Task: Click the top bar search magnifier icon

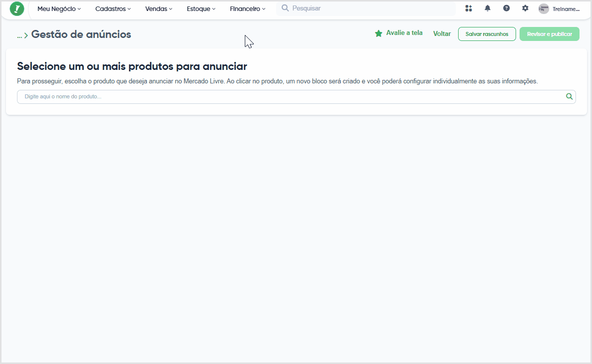Action: [x=285, y=8]
